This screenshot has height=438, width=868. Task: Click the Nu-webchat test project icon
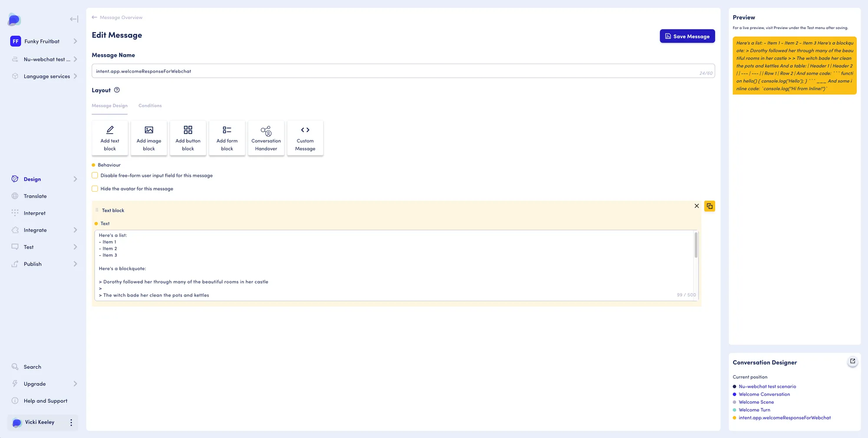click(15, 59)
